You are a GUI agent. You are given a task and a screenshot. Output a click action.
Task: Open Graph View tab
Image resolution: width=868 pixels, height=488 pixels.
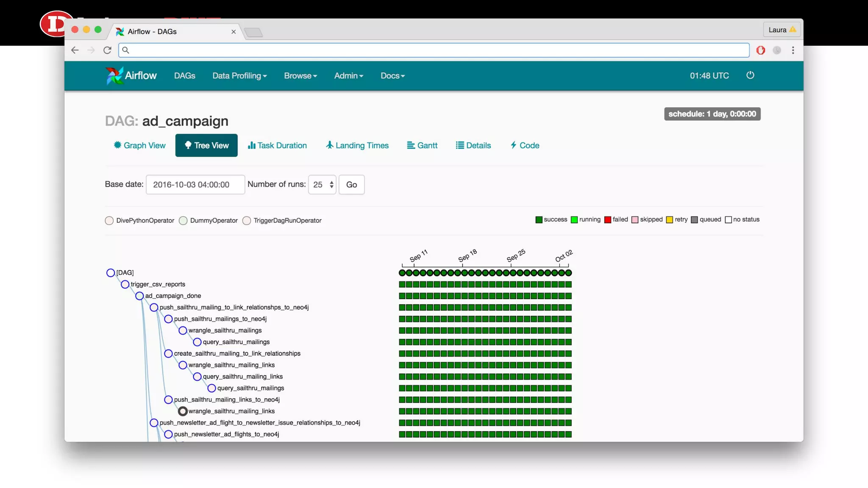click(139, 145)
